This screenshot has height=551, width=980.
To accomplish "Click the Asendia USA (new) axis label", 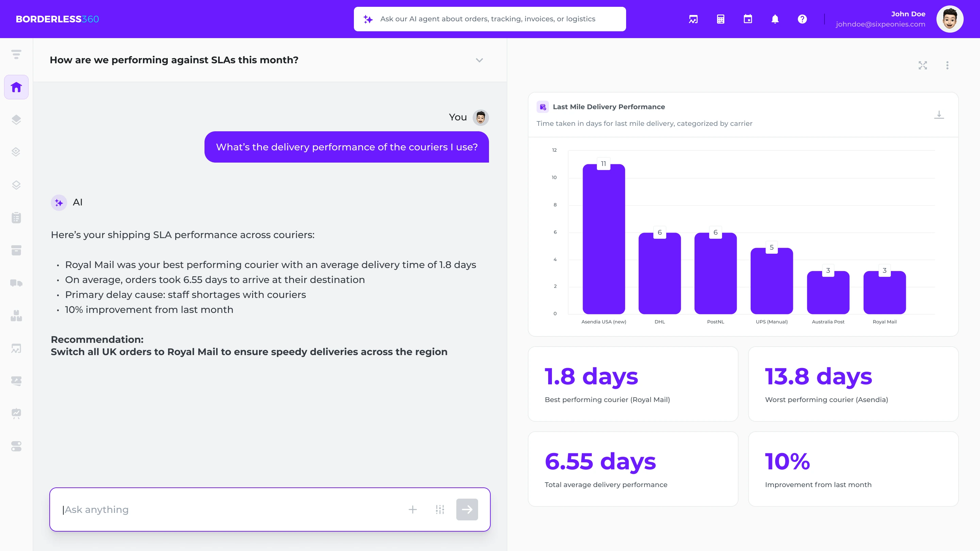I will coord(604,322).
